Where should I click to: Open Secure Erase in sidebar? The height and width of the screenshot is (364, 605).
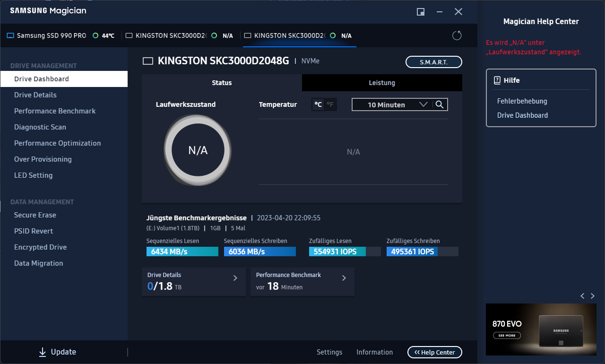pos(64,215)
